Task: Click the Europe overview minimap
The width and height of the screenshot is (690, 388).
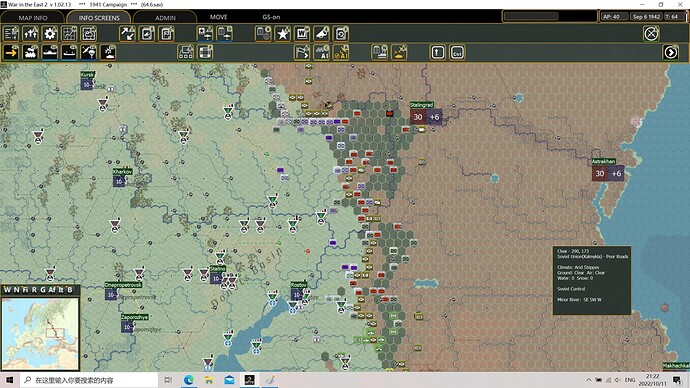Action: tap(40, 333)
